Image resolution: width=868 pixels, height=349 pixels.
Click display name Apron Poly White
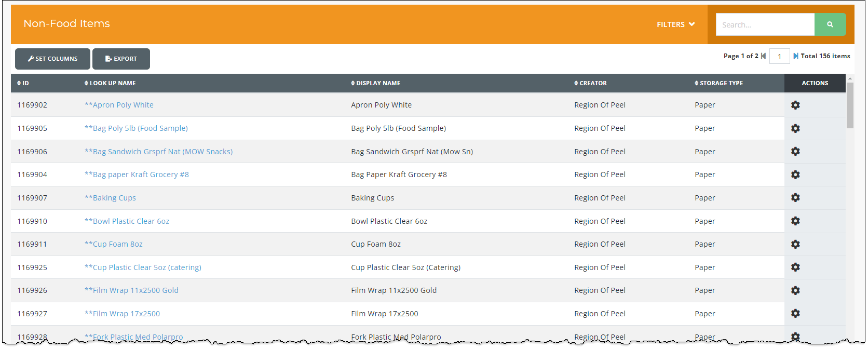coord(381,105)
